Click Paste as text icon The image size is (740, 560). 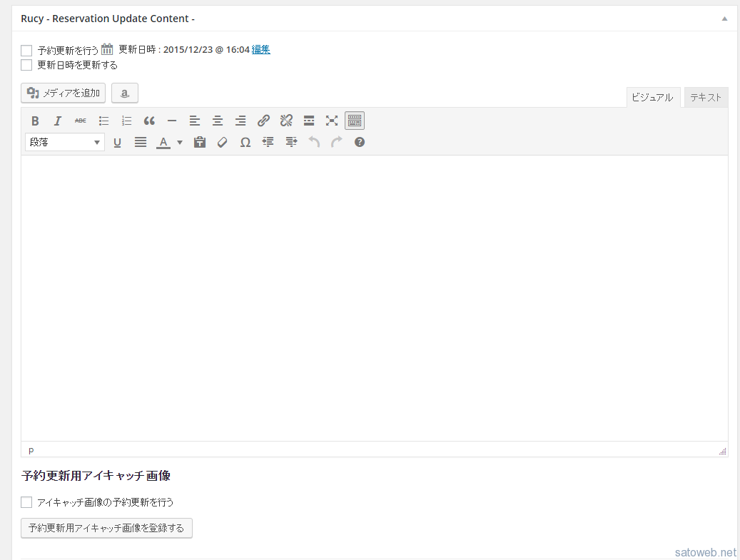click(200, 143)
